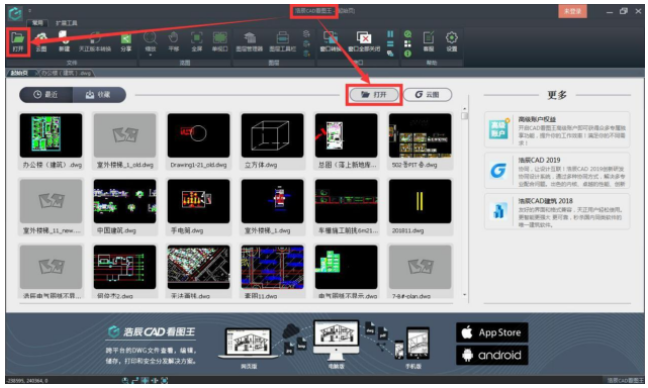Viewport: 648px width, 388px height.
Task: Click the green info circle icon
Action: (x=407, y=53)
